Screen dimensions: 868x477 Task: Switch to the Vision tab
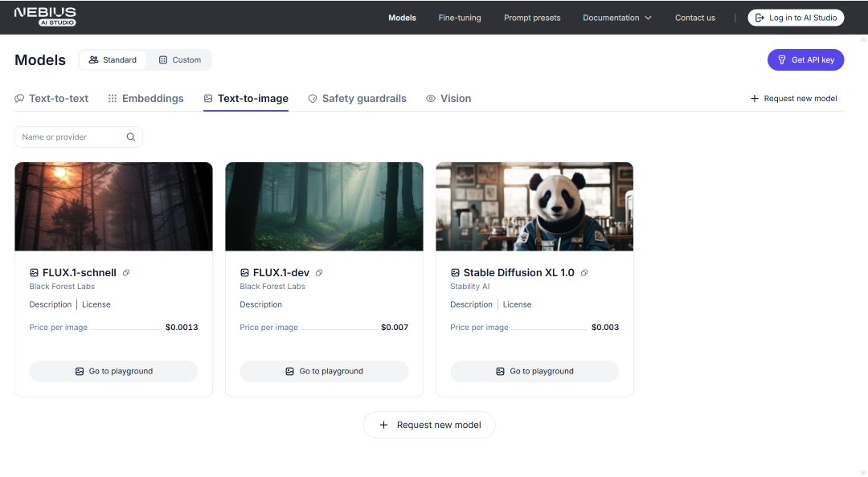click(448, 99)
